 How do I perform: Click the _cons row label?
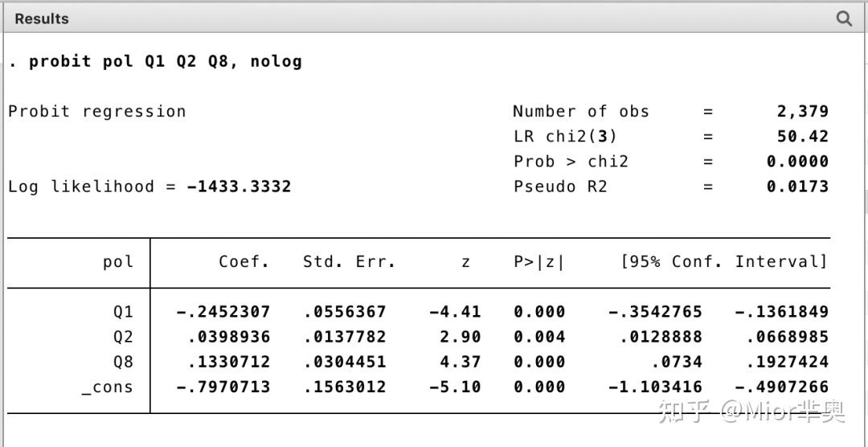tap(108, 388)
